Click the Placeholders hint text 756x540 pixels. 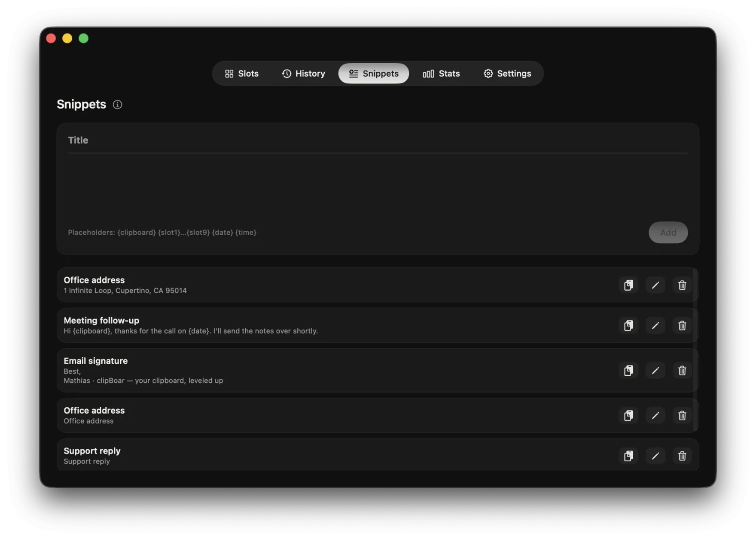click(x=162, y=233)
